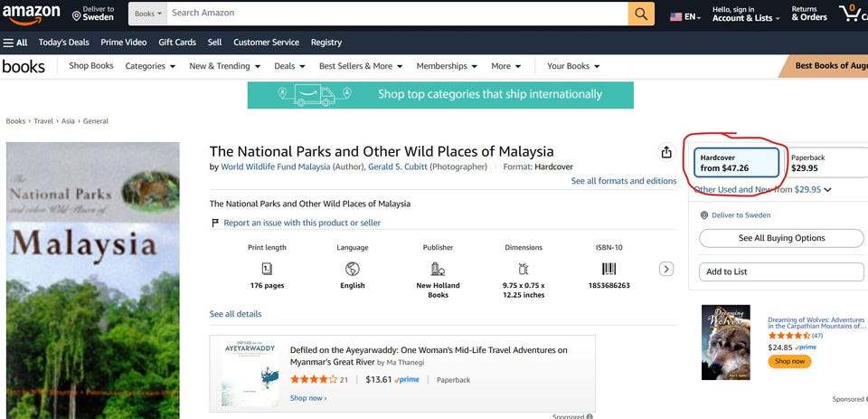868x419 pixels.
Task: Click the Amazon logo
Action: click(31, 14)
